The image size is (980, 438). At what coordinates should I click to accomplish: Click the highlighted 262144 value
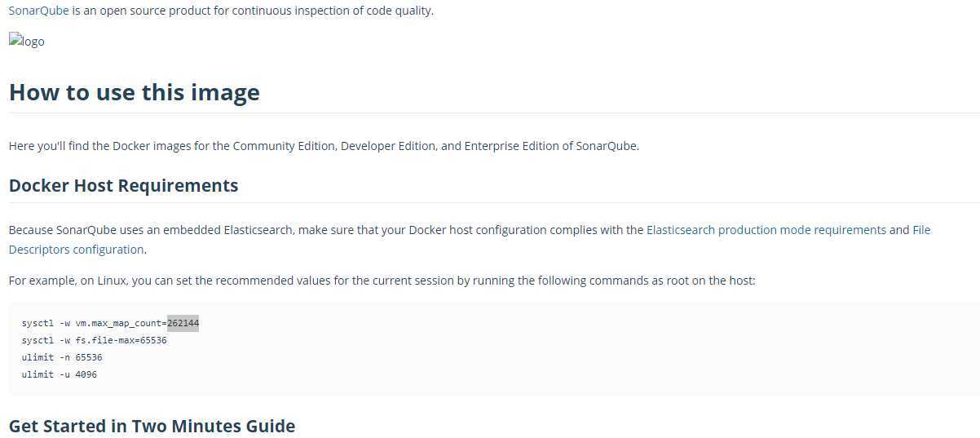(183, 323)
